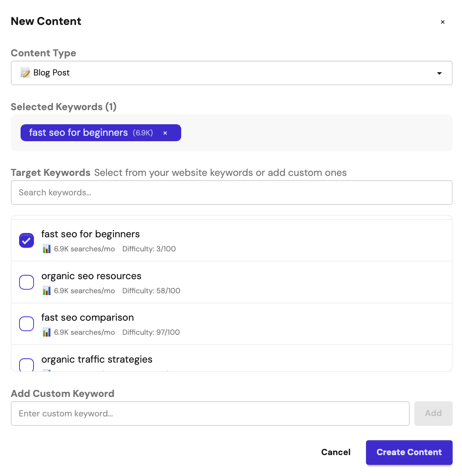Click the Selected Keywords section

[64, 107]
